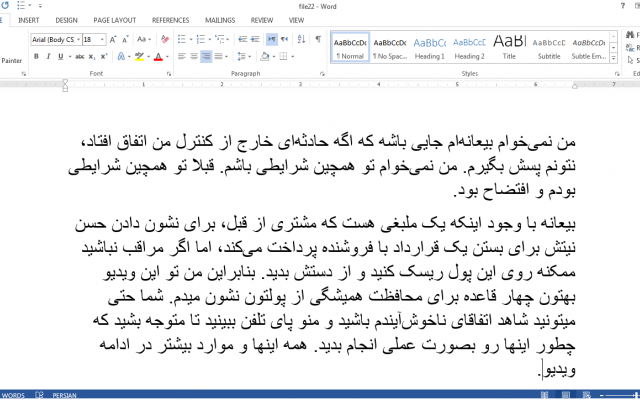This screenshot has height=400, width=640.
Task: Toggle subscript formatting
Action: point(92,56)
